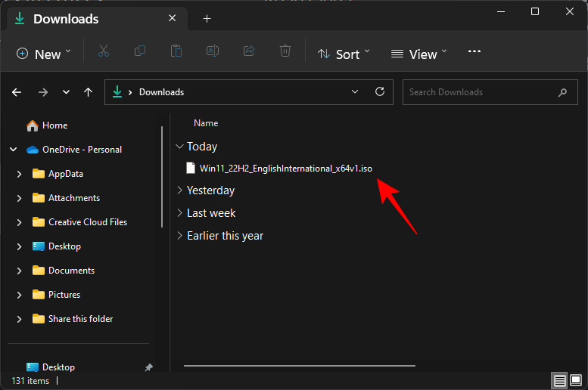Minimize the File Explorer window
This screenshot has width=588, height=390.
pyautogui.click(x=501, y=11)
